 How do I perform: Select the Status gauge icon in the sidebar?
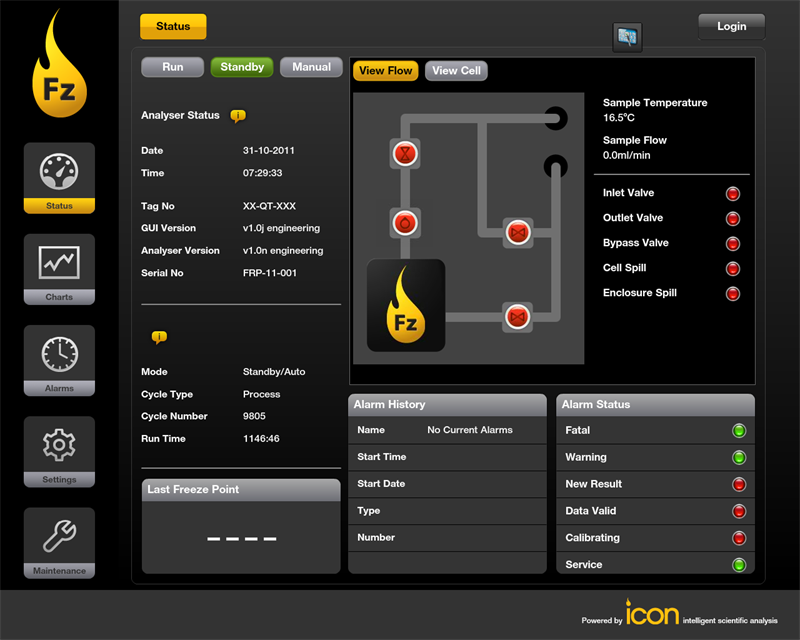[59, 172]
